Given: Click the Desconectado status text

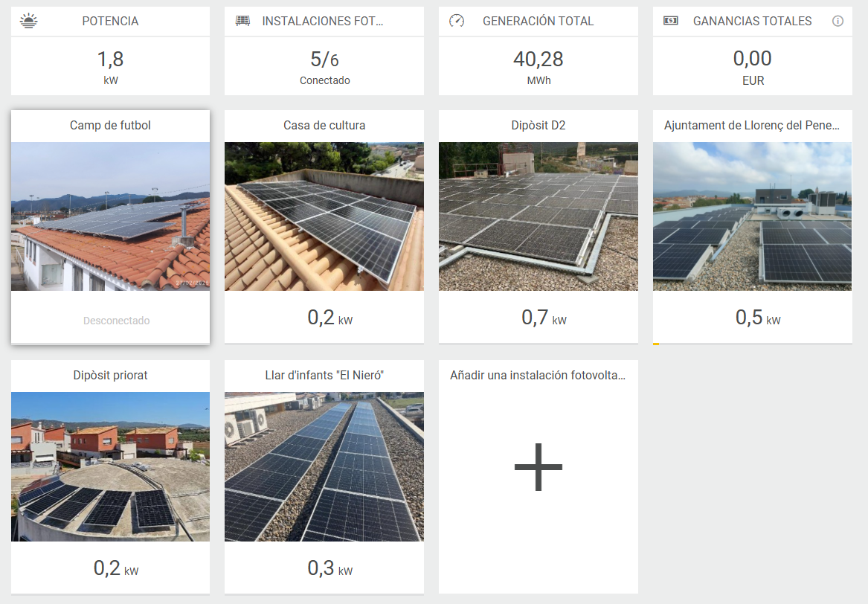Looking at the screenshot, I should click(x=117, y=321).
